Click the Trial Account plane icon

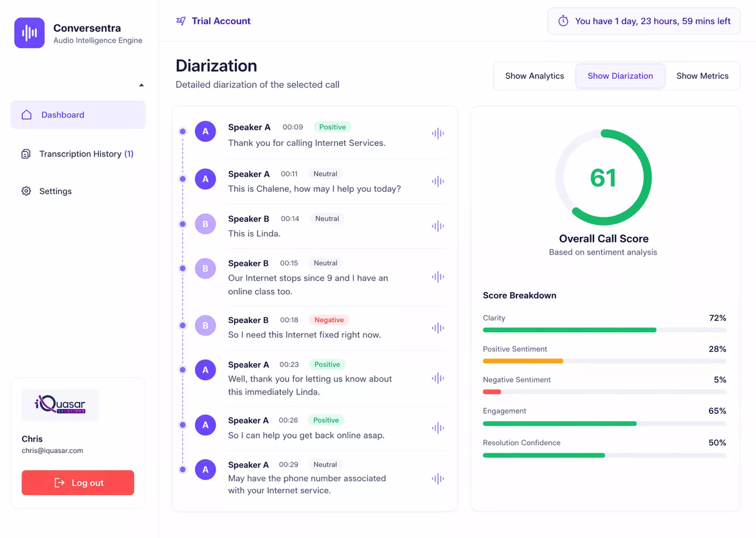[180, 21]
